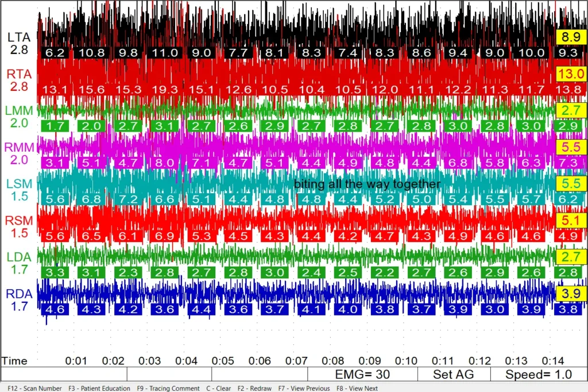Click the LTA value 11.0
Image resolution: width=588 pixels, height=392 pixels.
pyautogui.click(x=165, y=52)
